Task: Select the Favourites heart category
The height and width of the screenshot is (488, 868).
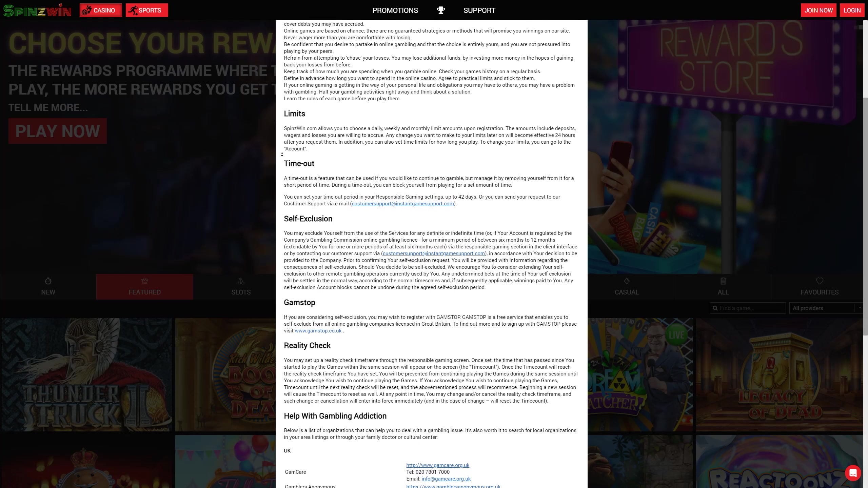Action: coord(819,287)
